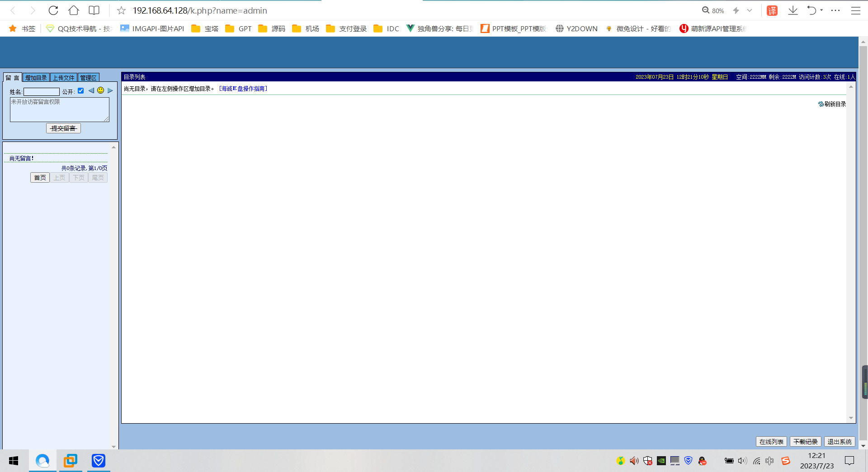868x472 pixels.
Task: Open the red translate extension icon
Action: 772,10
